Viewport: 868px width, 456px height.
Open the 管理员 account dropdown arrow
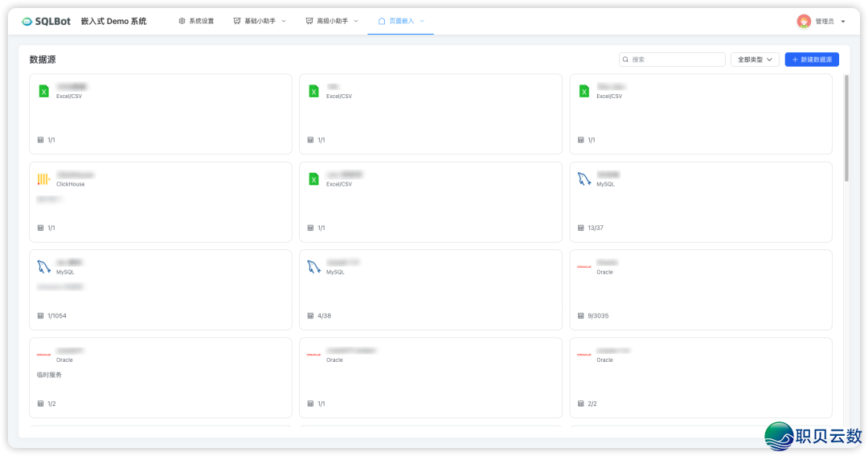(843, 22)
